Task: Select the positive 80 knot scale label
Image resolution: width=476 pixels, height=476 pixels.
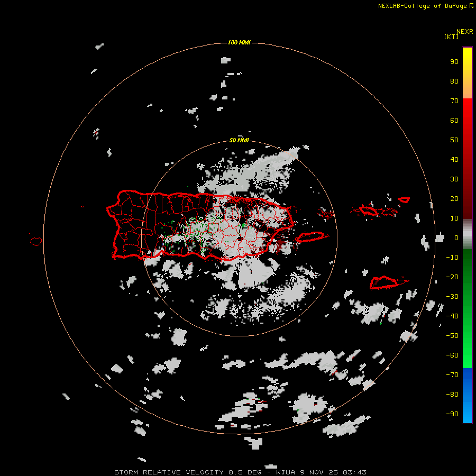Action: 454,81
